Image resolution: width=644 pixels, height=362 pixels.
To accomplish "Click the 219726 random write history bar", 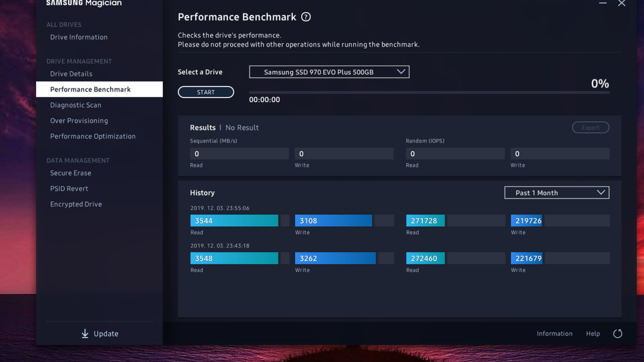I will pos(560,221).
